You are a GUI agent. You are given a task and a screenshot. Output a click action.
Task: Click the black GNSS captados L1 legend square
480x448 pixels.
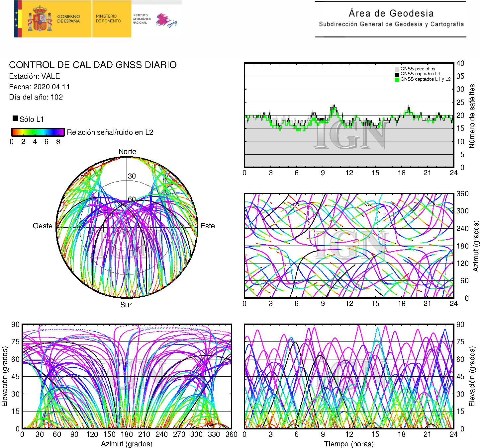397,74
